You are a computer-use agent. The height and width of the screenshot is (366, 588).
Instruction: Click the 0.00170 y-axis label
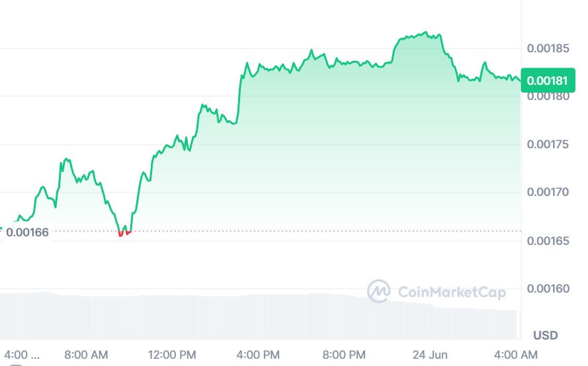pyautogui.click(x=546, y=193)
